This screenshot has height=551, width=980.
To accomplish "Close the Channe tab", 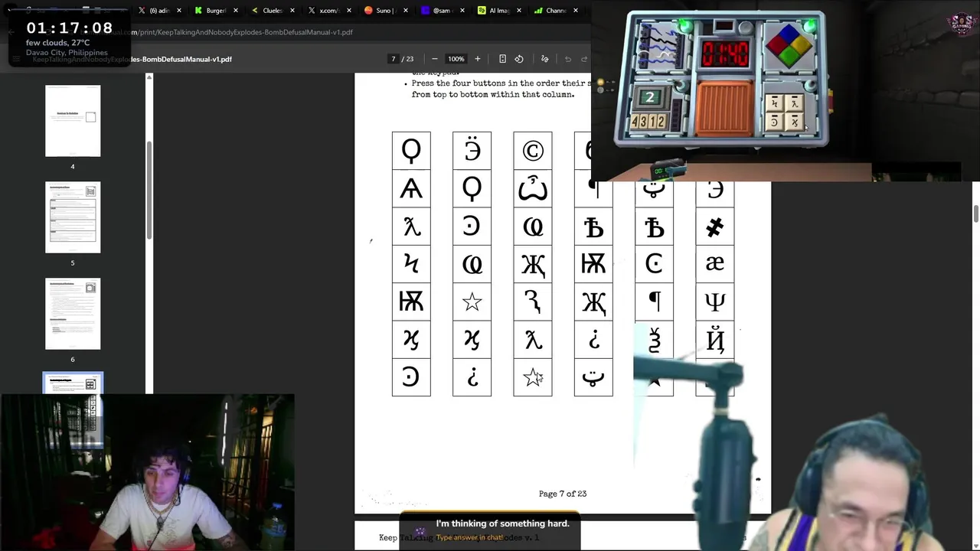I will tap(576, 11).
